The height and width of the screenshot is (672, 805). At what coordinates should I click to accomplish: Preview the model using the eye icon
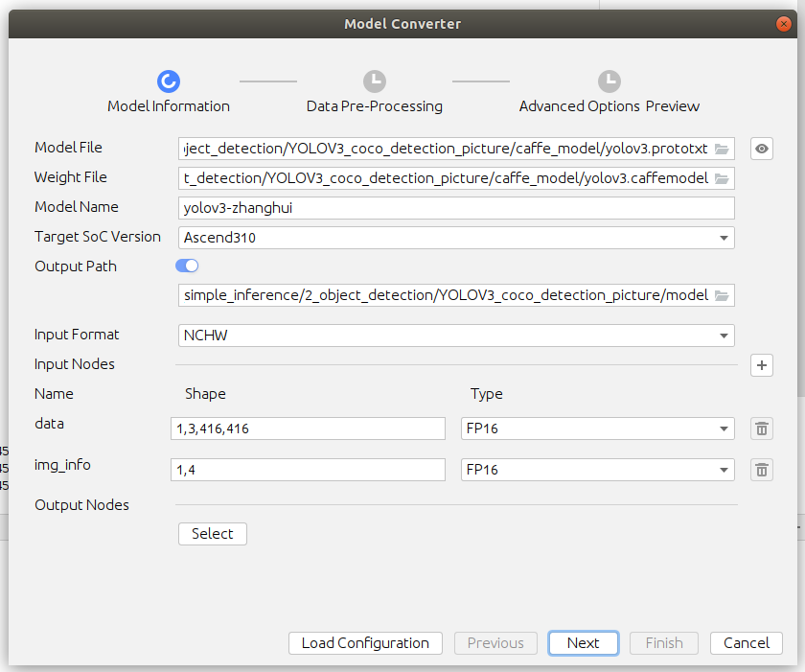[762, 149]
